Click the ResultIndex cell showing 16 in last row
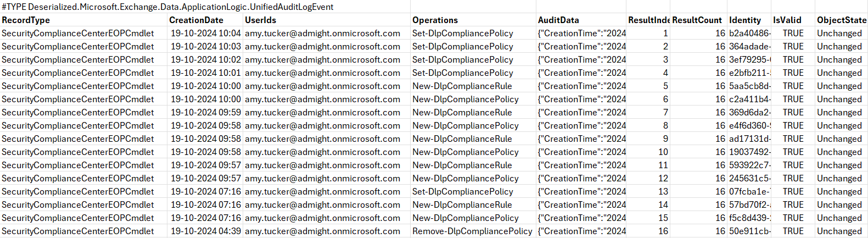Screen dimensions: 868x238 point(648,231)
